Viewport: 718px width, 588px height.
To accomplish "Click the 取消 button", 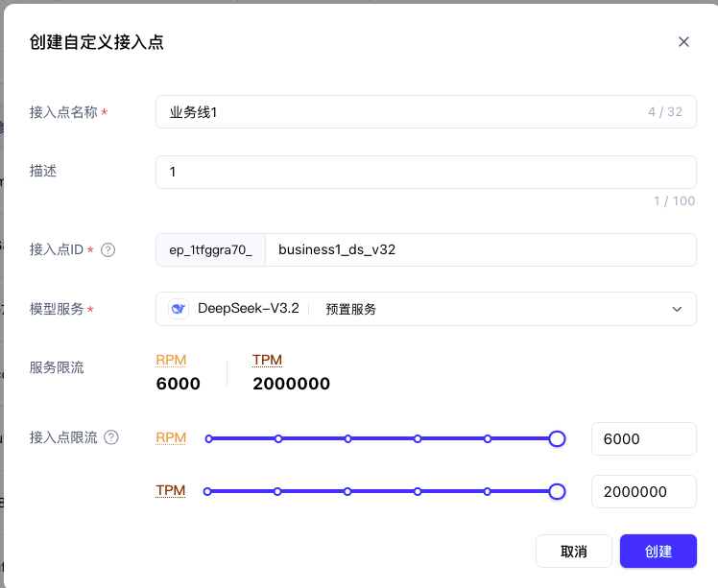I will click(573, 552).
